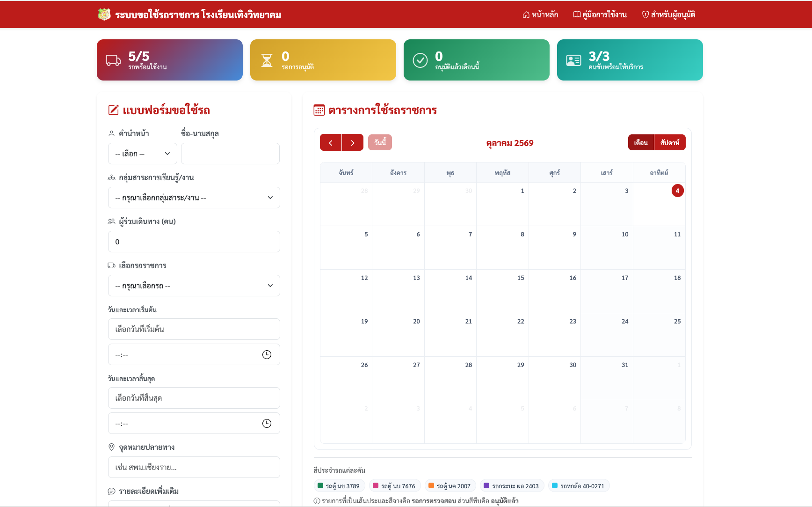Click the clock icon in end time field
The image size is (812, 507).
coord(267,424)
